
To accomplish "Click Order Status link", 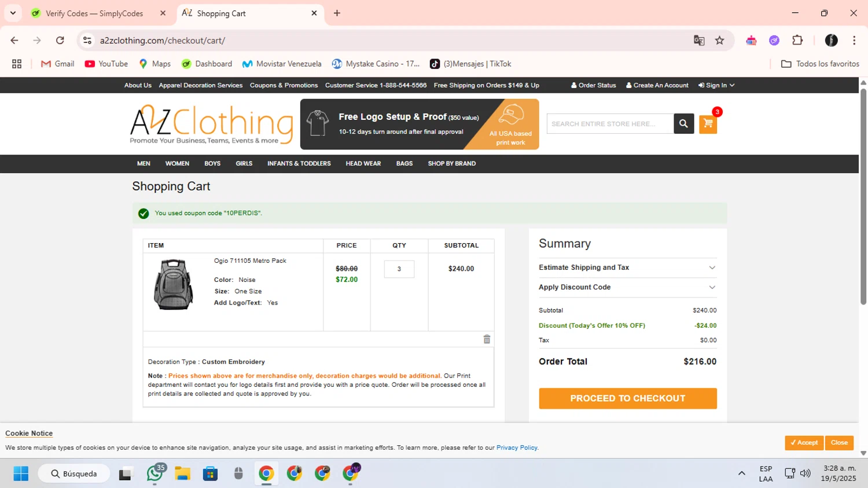I will [594, 85].
